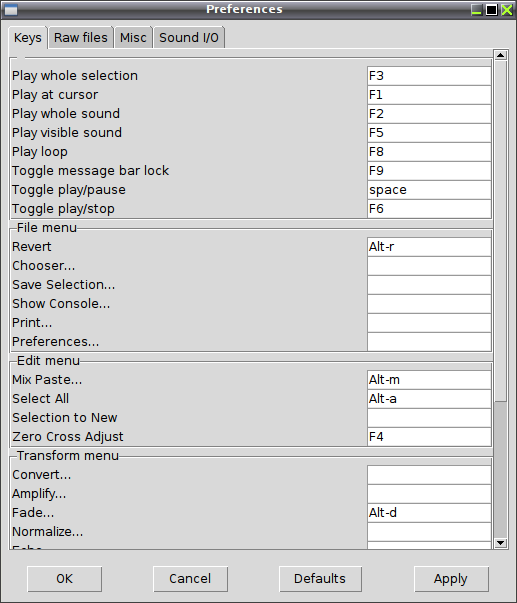Apply the preference changes
The height and width of the screenshot is (603, 517).
pos(451,579)
